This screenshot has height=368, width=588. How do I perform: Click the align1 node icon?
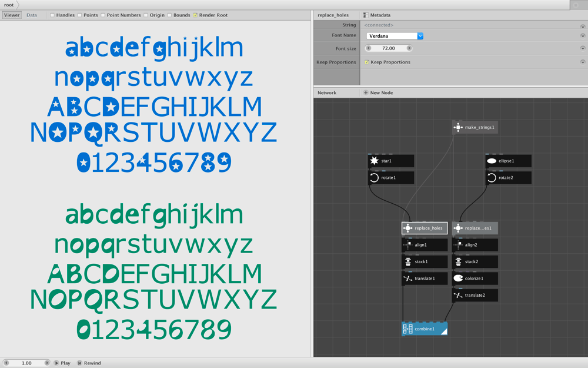pos(407,245)
